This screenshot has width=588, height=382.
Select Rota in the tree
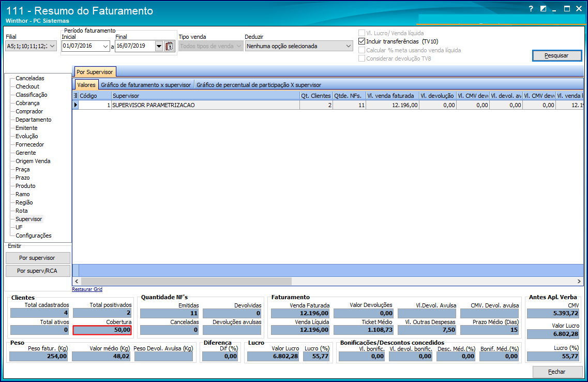[x=21, y=211]
